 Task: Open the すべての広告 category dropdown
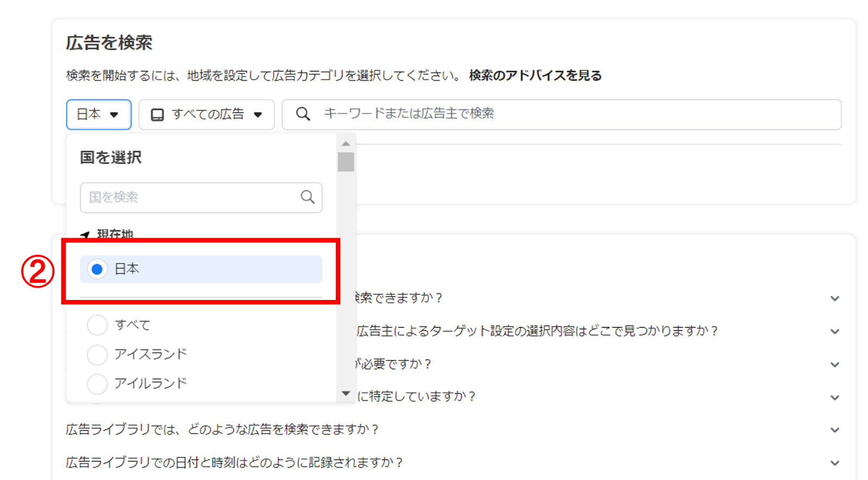pyautogui.click(x=207, y=114)
